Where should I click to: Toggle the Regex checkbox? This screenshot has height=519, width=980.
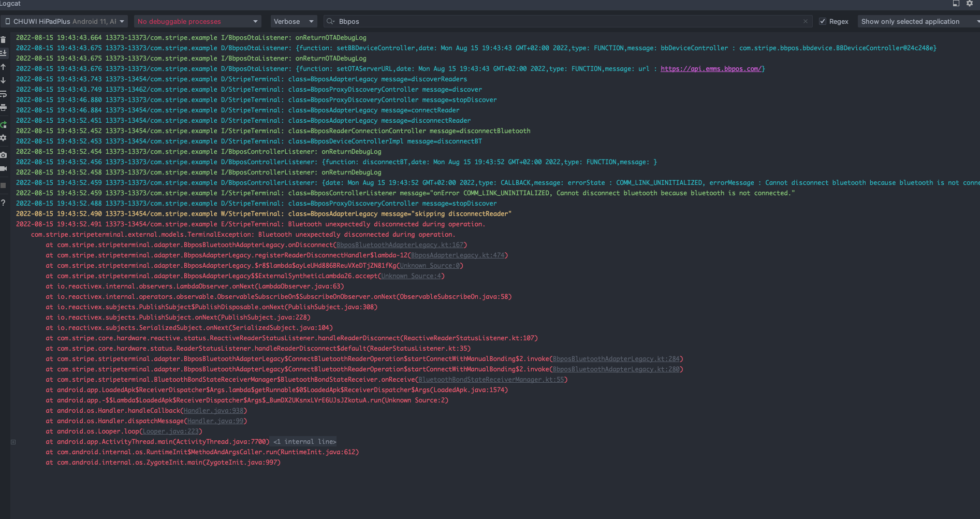coord(823,21)
